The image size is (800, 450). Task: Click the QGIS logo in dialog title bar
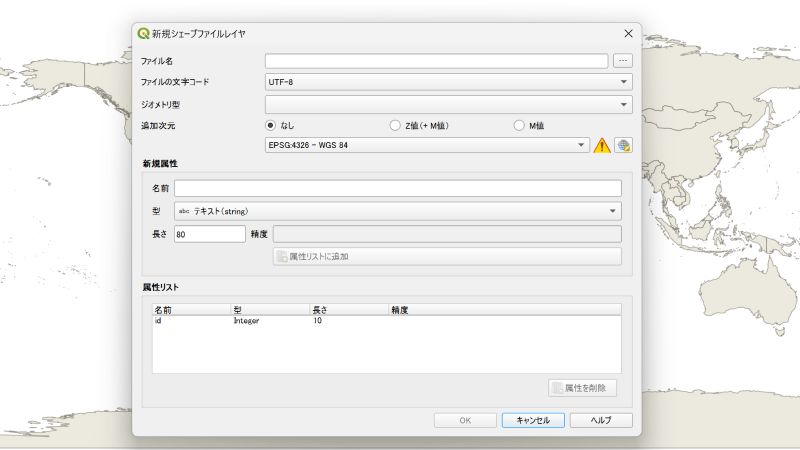[143, 34]
